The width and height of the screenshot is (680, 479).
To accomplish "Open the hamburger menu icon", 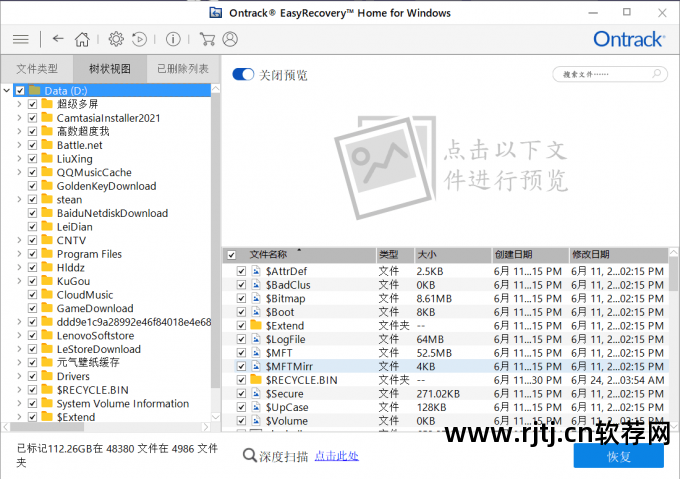I will [20, 39].
